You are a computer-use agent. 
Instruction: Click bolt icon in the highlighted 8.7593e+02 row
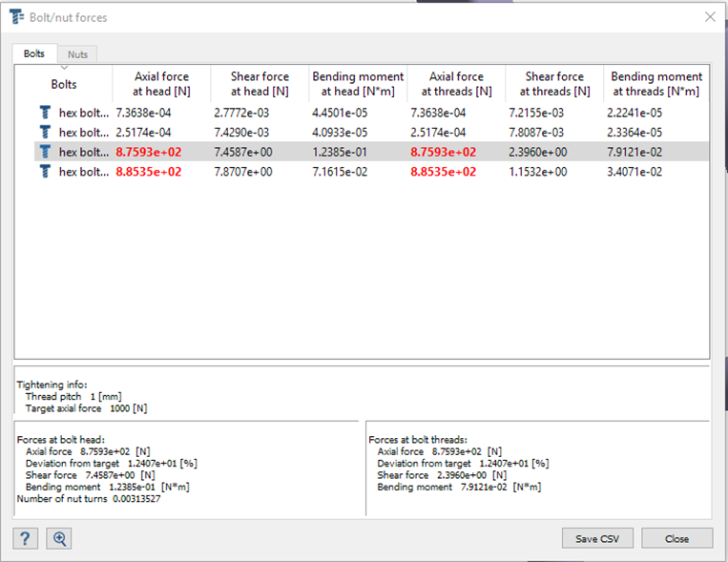pos(45,152)
